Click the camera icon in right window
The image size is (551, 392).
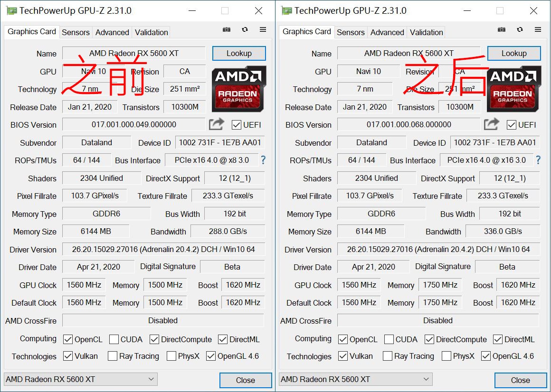[x=502, y=29]
